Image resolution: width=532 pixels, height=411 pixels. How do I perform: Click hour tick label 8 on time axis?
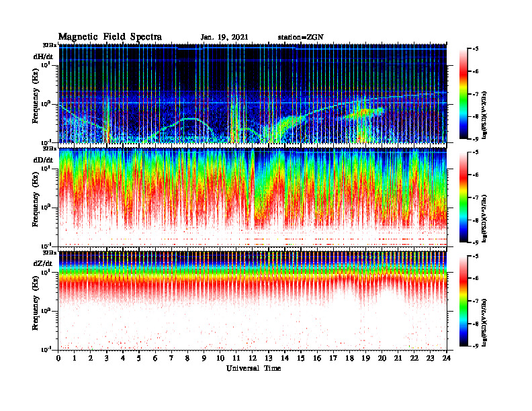point(187,359)
